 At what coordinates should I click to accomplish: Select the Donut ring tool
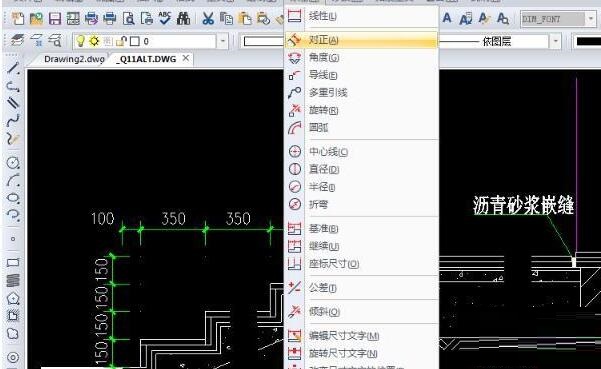tap(13, 357)
